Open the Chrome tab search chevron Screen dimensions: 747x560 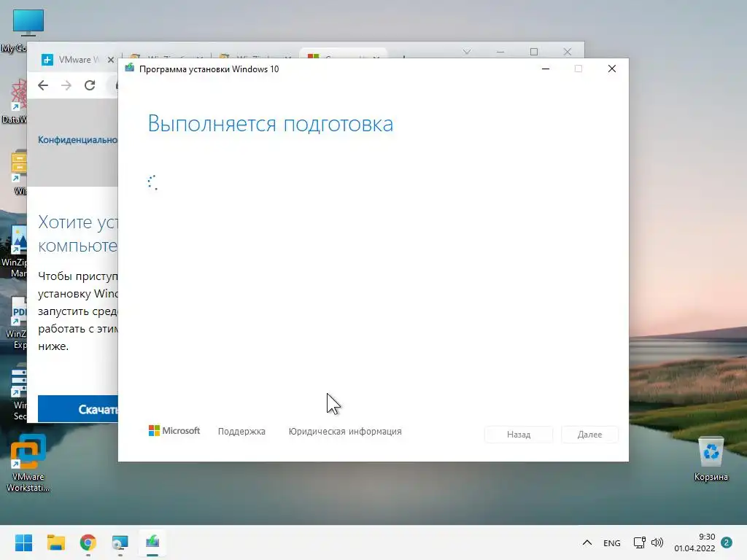click(467, 52)
